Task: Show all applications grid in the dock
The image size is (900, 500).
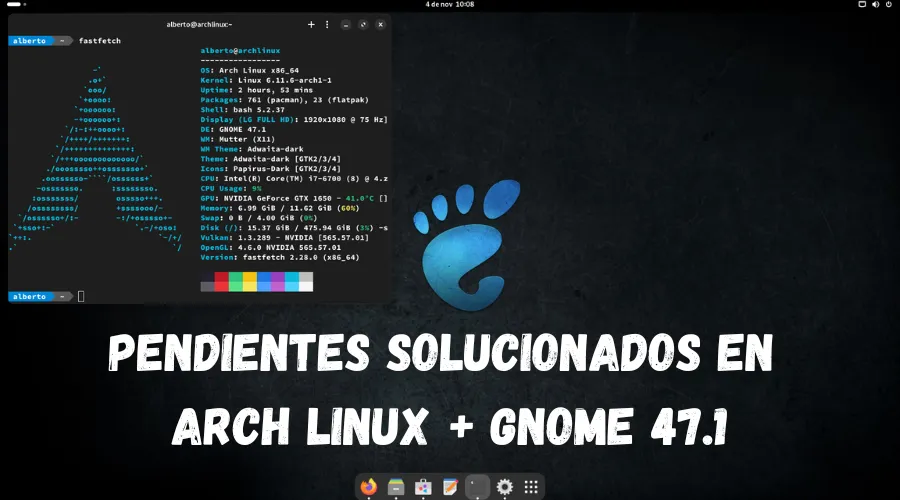Action: tap(532, 487)
